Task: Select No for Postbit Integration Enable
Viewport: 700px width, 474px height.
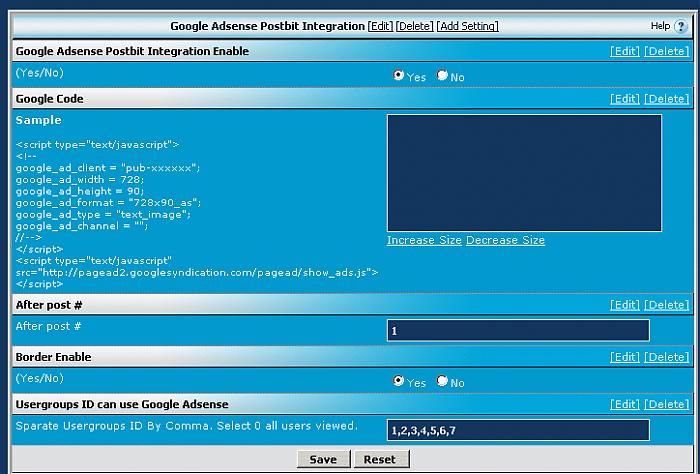Action: pos(442,75)
